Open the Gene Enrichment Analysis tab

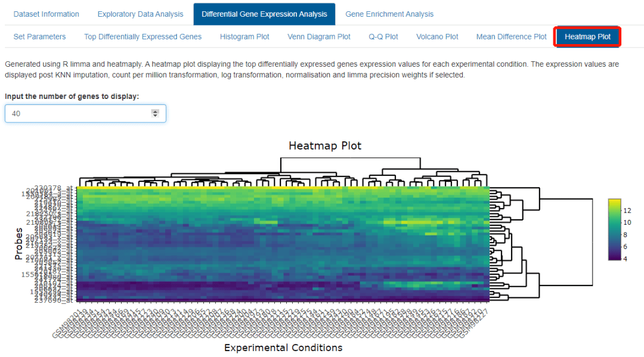tap(389, 14)
